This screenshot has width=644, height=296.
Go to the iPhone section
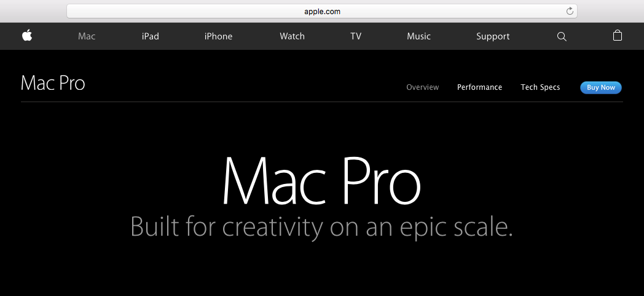[219, 36]
